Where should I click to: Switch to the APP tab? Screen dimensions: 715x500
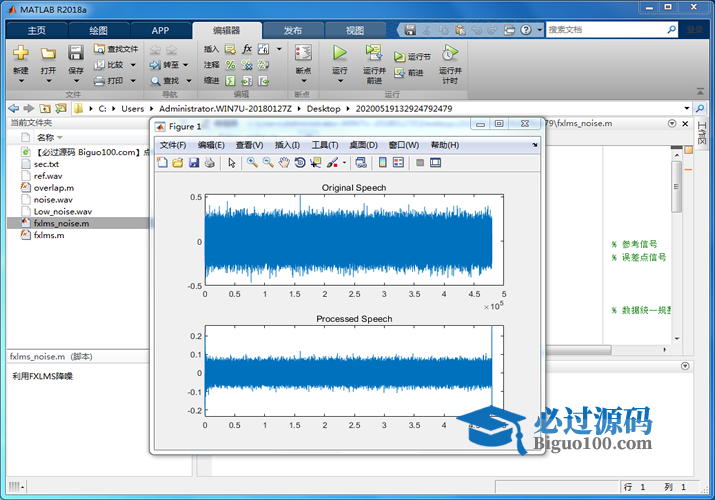pyautogui.click(x=161, y=31)
